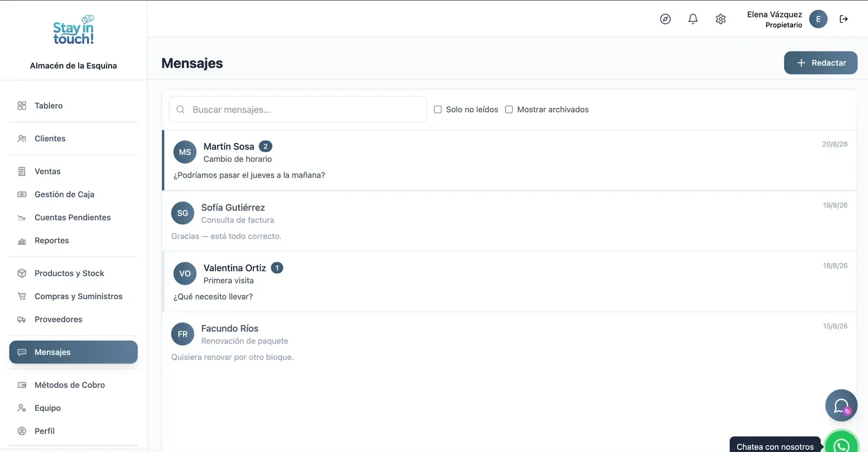Screen dimensions: 868x452
Task: Click the Elena Vázquez avatar E
Action: [818, 19]
